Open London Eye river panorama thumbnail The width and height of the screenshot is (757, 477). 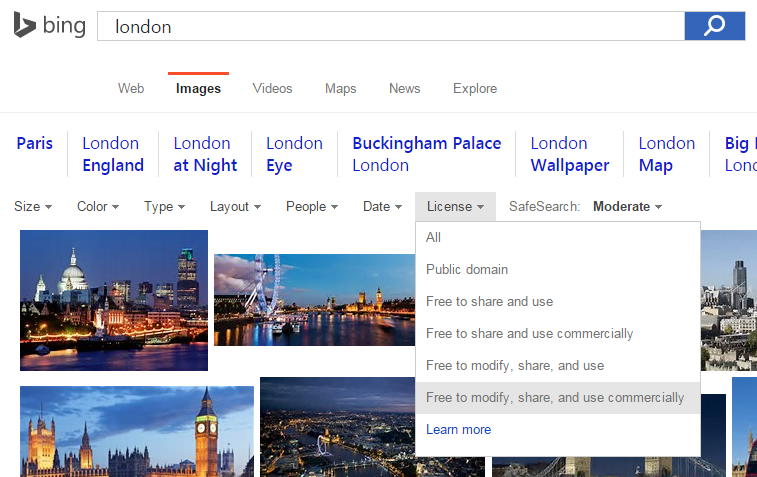pyautogui.click(x=314, y=300)
